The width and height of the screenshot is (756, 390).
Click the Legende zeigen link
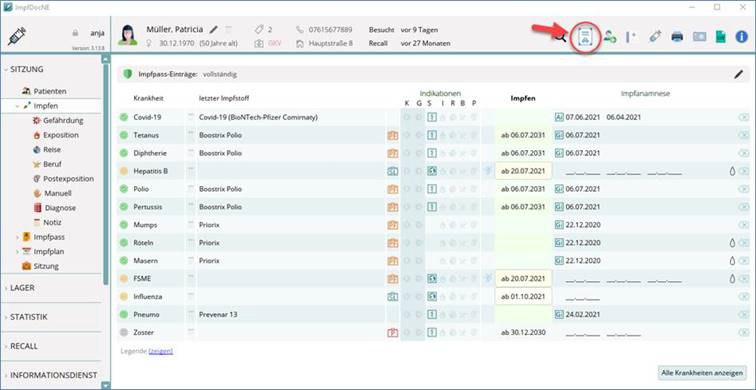(161, 351)
